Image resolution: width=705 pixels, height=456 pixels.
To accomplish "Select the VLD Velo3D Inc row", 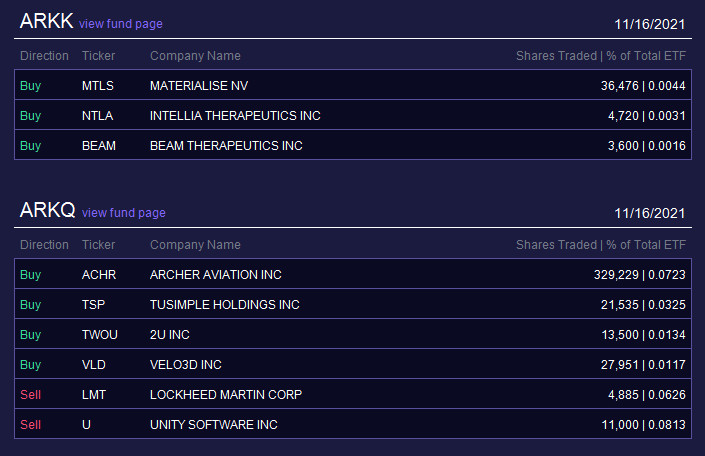I will 353,364.
